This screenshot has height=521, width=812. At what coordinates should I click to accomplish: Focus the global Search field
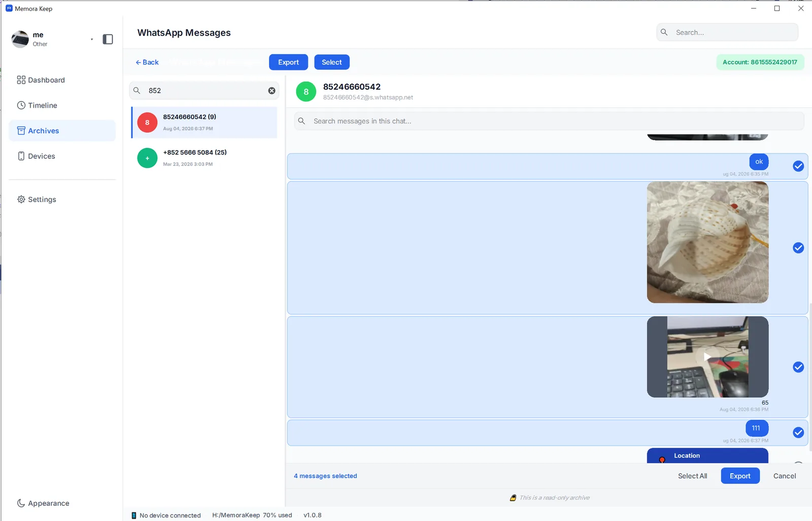click(x=727, y=32)
